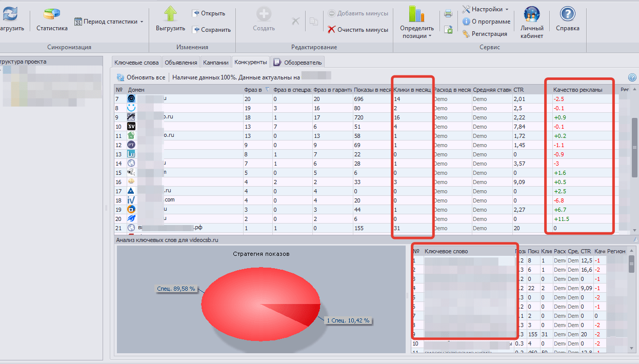This screenshot has height=364, width=639.
Task: Click the blue help icon above table
Action: click(632, 77)
